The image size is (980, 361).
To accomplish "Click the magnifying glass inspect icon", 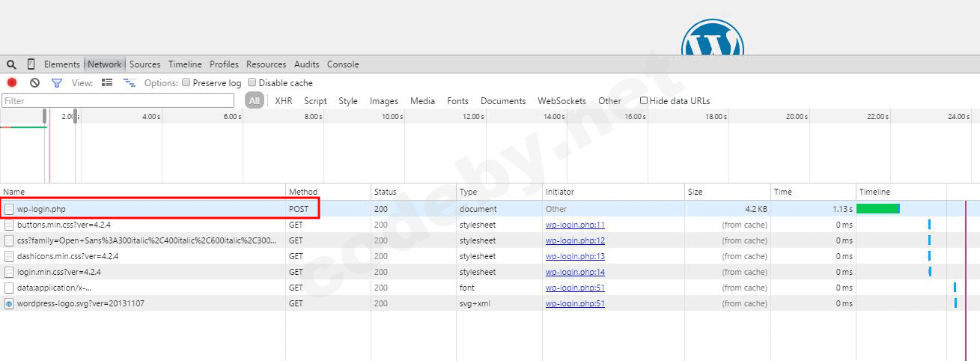I will [x=11, y=64].
